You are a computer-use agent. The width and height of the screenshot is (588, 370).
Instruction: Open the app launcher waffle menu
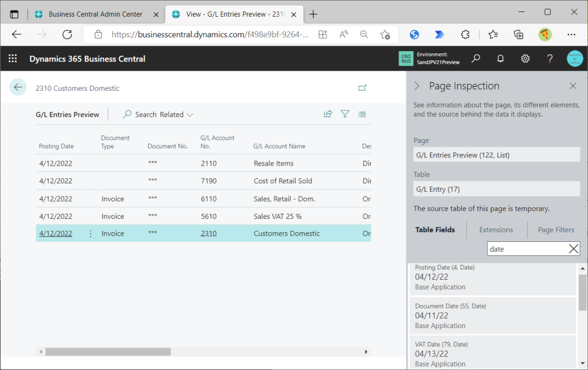click(x=13, y=59)
